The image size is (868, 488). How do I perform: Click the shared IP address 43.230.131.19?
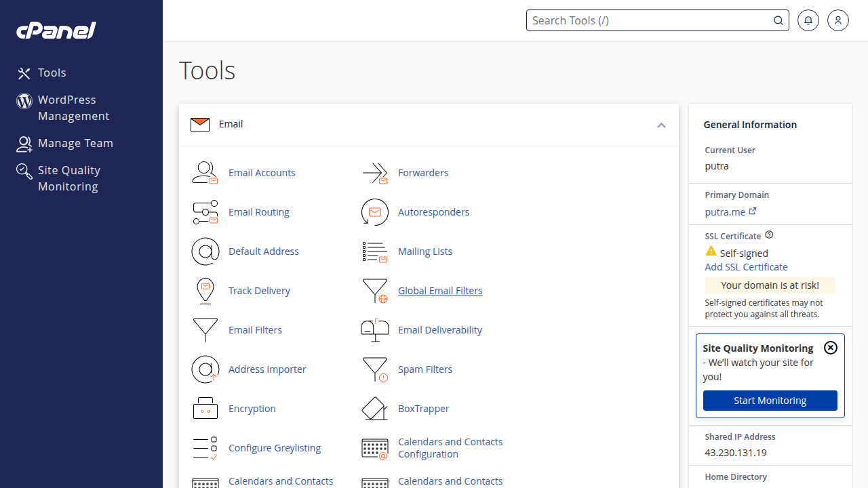pyautogui.click(x=736, y=453)
